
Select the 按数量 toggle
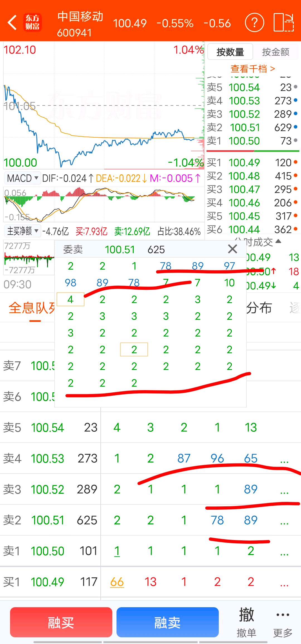coord(230,52)
